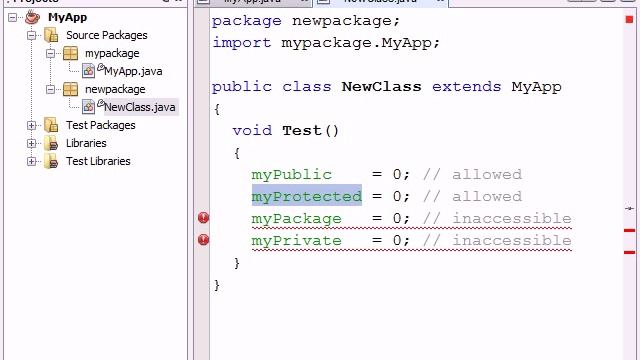Image resolution: width=640 pixels, height=360 pixels.
Task: Click the 'allowed' comment on myProtected line
Action: [487, 197]
